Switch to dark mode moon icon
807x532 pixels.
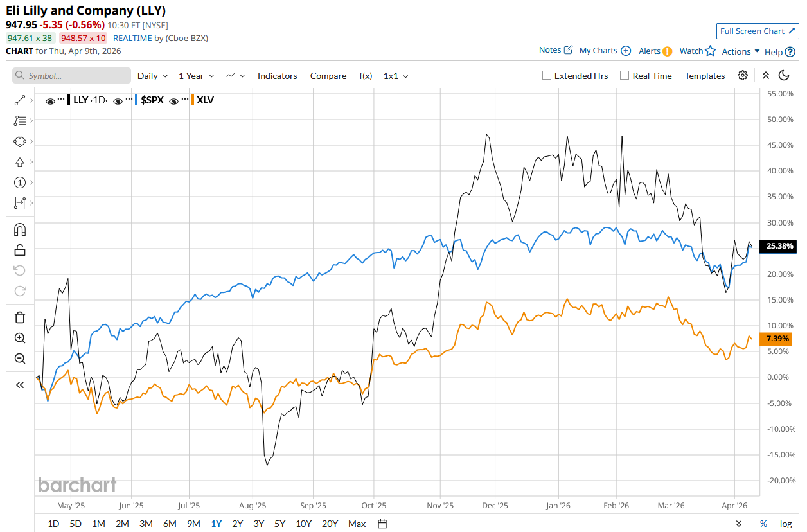coord(784,76)
